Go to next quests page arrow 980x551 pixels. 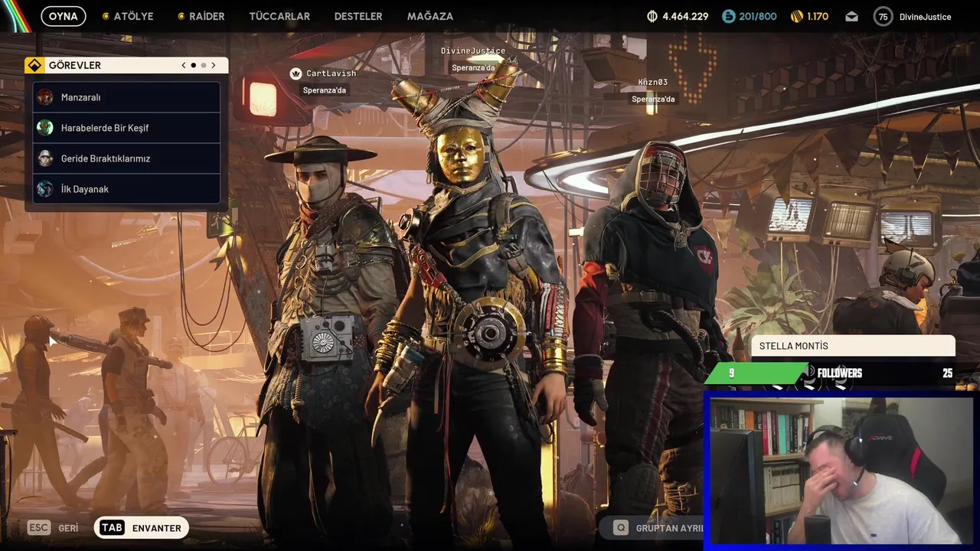[214, 65]
